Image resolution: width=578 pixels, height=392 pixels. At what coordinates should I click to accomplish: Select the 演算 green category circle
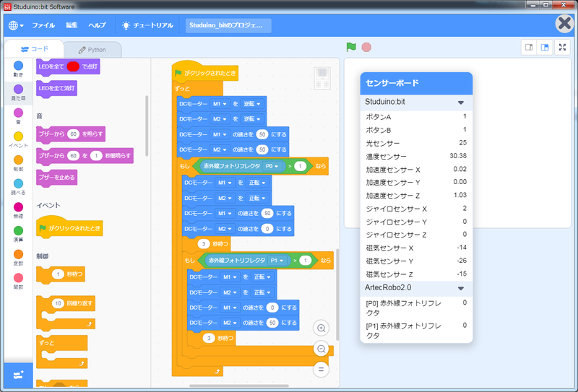pyautogui.click(x=18, y=230)
